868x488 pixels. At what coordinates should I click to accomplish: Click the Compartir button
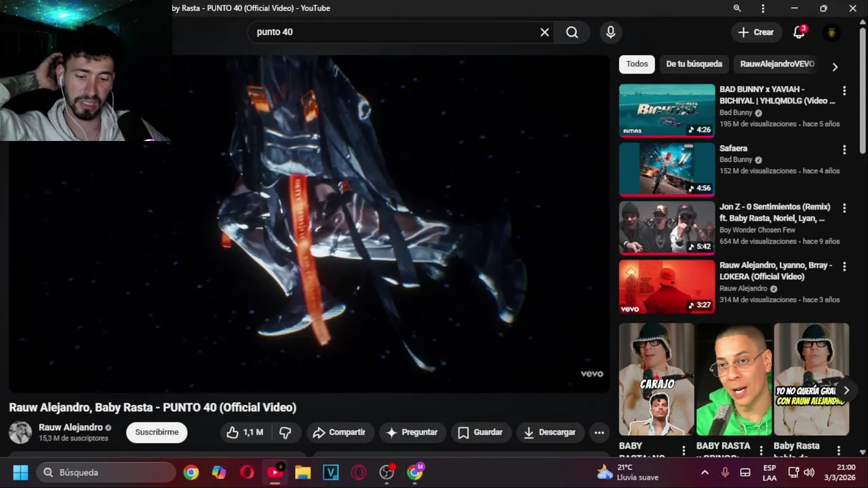[x=339, y=432]
